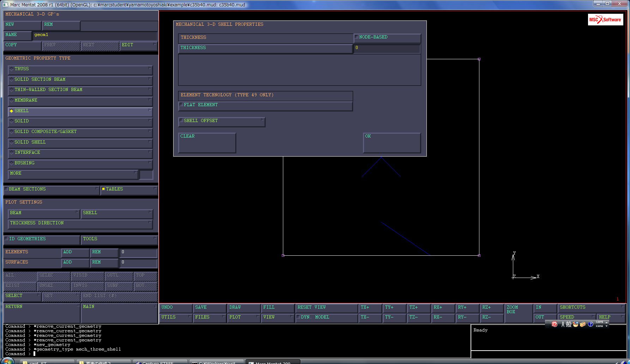The width and height of the screenshot is (630, 364).
Task: Click the NAME button
Action: tap(17, 35)
